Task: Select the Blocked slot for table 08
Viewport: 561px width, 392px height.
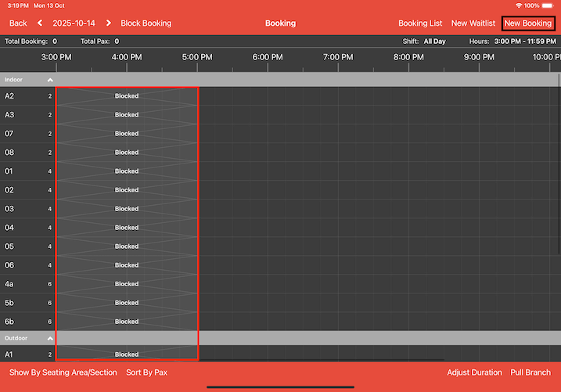Action: tap(127, 153)
